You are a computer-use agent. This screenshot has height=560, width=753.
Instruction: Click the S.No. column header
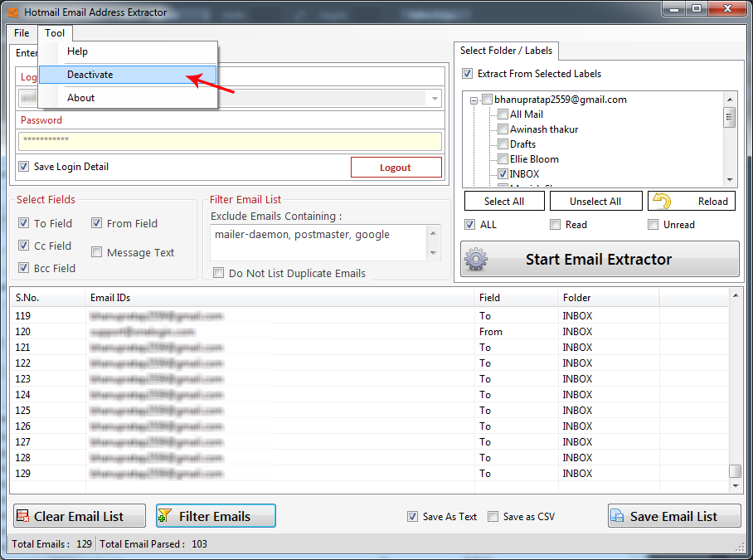tap(48, 298)
